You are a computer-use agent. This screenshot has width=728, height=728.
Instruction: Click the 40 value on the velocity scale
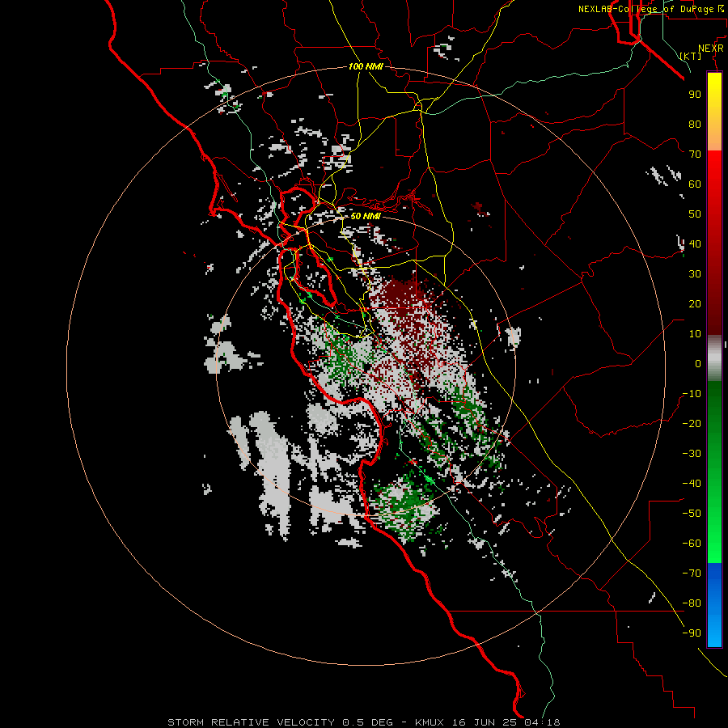pyautogui.click(x=695, y=244)
